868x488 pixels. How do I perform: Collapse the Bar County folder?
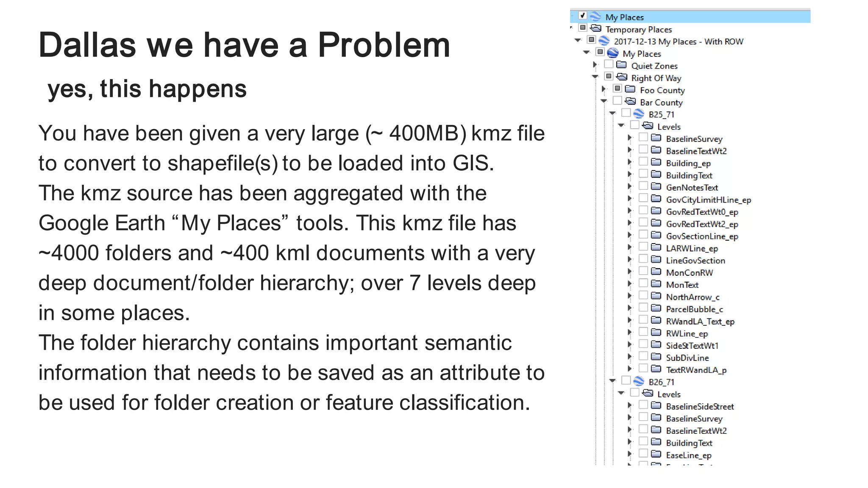click(x=604, y=101)
